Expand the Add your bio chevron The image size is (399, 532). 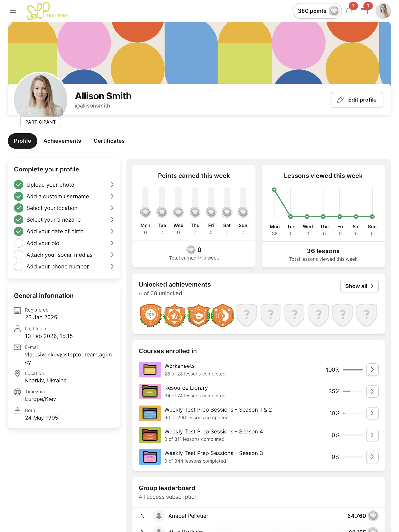(112, 243)
